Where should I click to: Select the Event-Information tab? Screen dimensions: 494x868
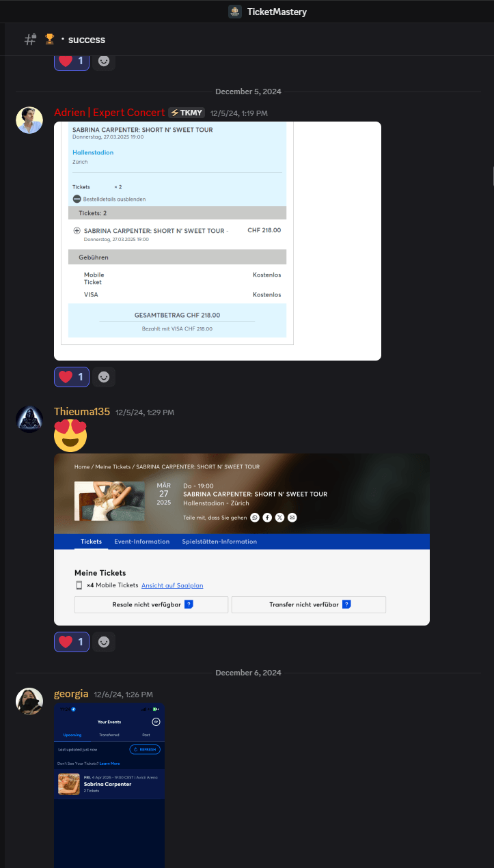click(142, 542)
